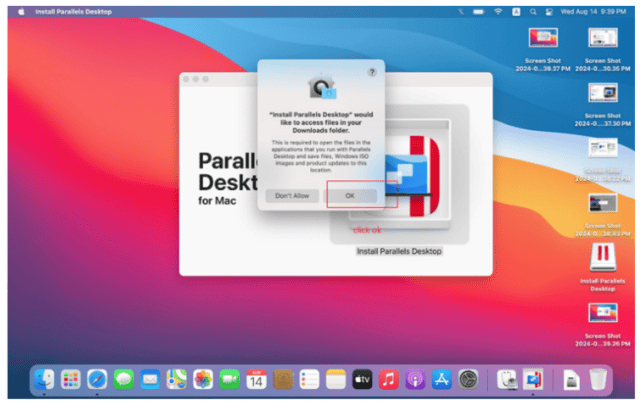Click the keyboard input source icon
The image size is (640, 405).
pos(516,12)
